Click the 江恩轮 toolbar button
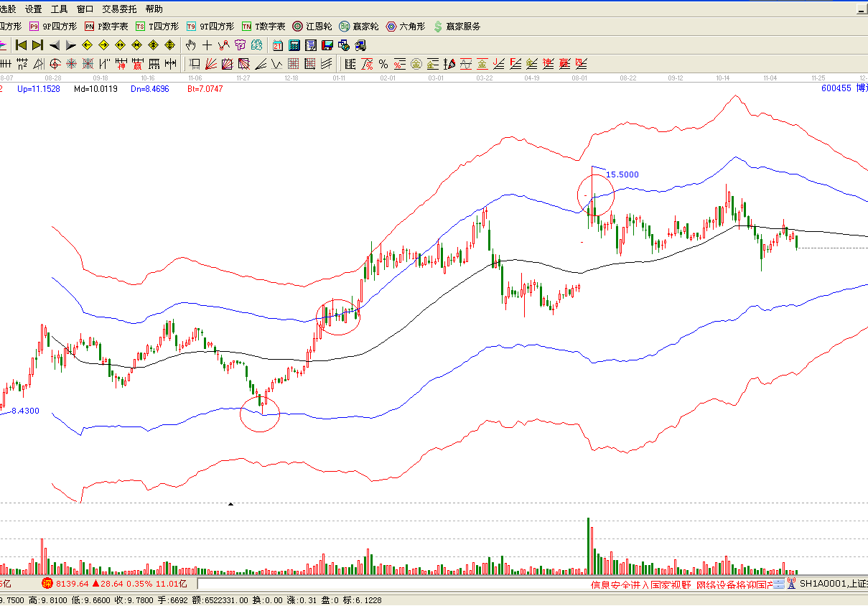The width and height of the screenshot is (868, 606). 312,27
